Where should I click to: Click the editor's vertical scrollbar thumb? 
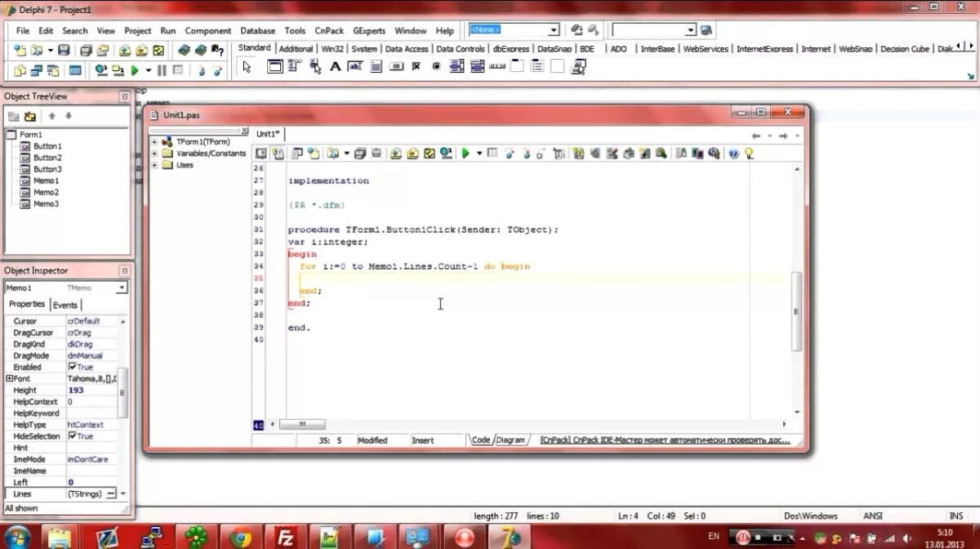(797, 311)
